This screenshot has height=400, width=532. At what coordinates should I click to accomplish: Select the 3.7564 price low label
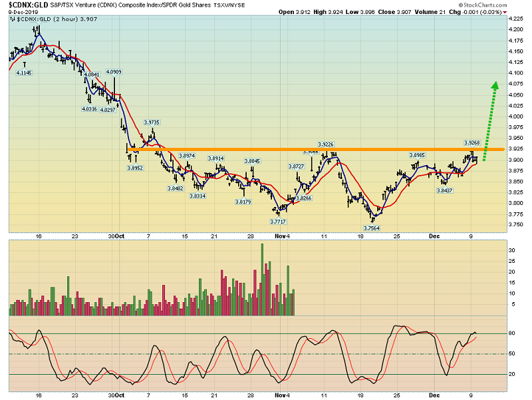(372, 227)
